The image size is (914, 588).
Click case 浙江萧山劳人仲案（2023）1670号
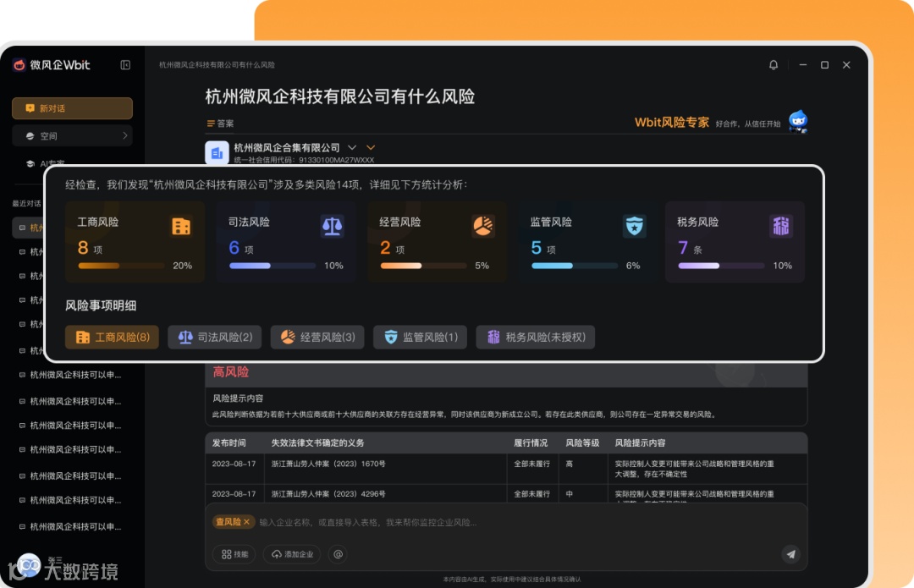click(328, 464)
